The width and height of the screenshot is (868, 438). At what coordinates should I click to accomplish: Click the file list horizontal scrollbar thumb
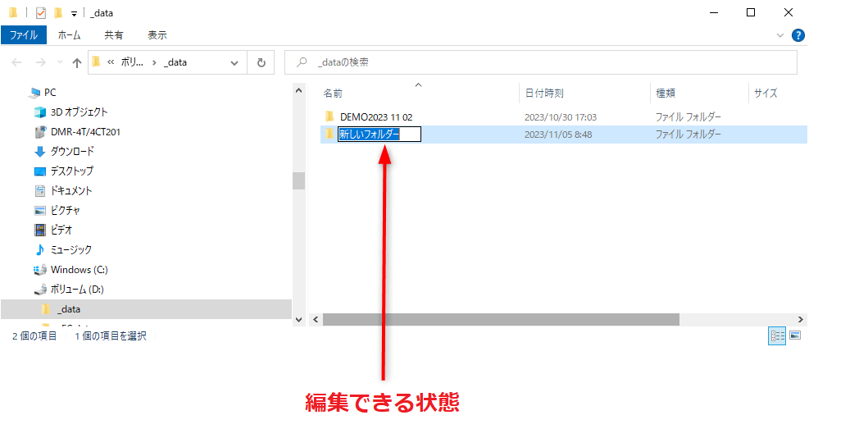click(x=501, y=320)
